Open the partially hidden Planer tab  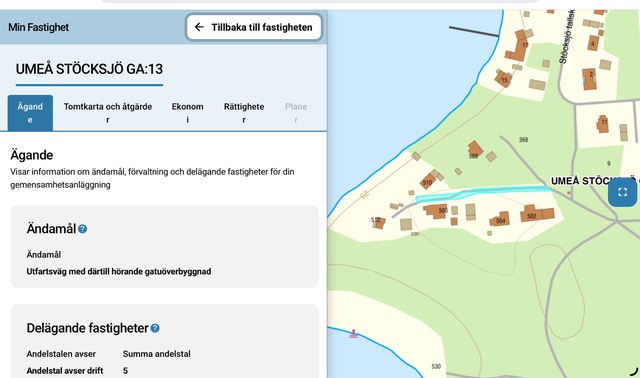(x=296, y=113)
